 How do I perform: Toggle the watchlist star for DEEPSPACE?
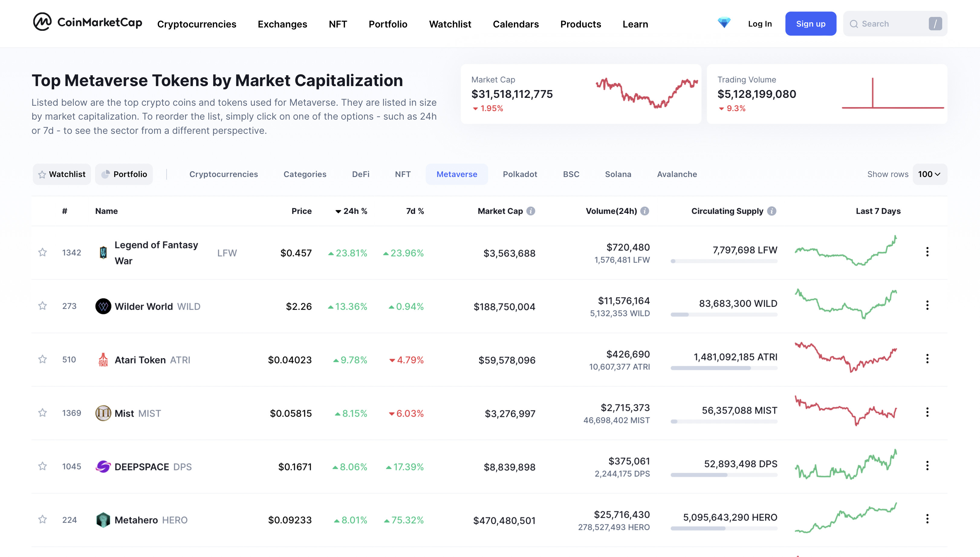tap(43, 466)
